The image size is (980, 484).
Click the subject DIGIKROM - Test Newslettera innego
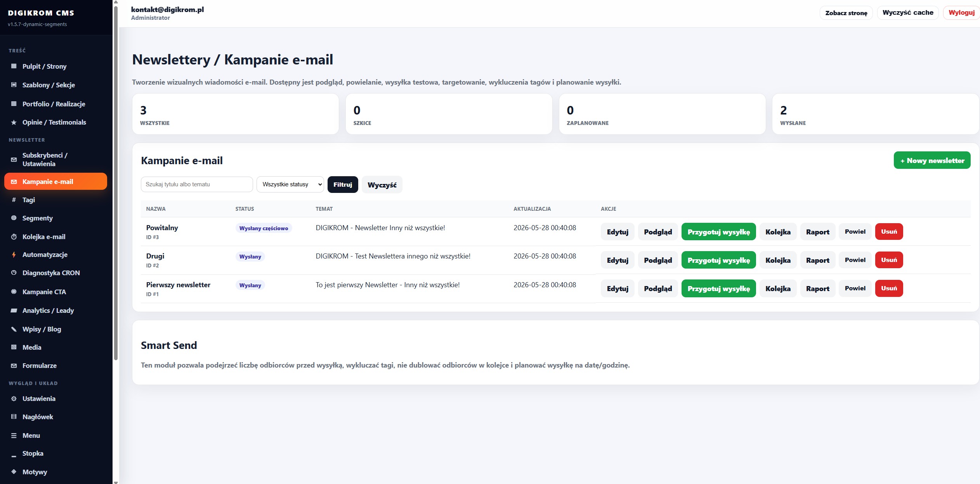393,256
